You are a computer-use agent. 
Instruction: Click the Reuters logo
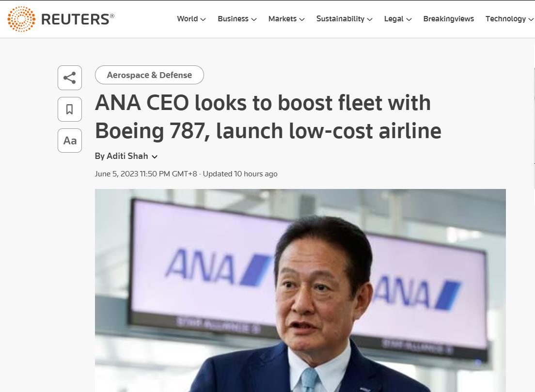tap(61, 19)
